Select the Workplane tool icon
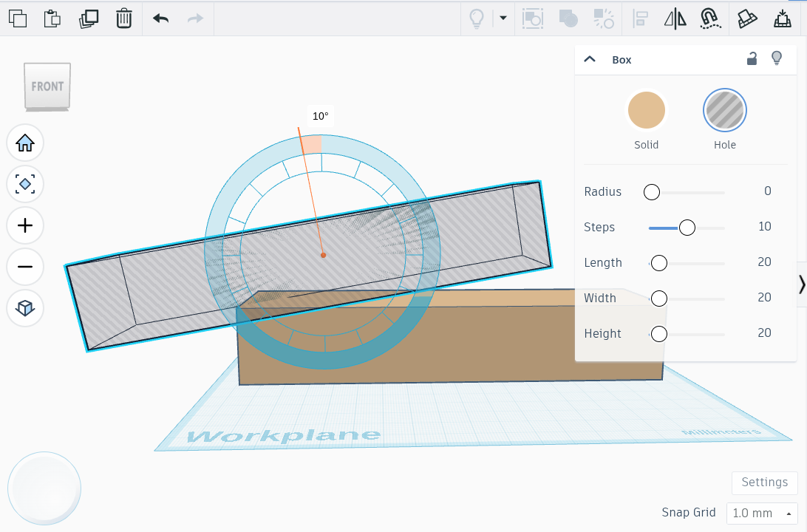Image resolution: width=807 pixels, height=532 pixels. 747,18
